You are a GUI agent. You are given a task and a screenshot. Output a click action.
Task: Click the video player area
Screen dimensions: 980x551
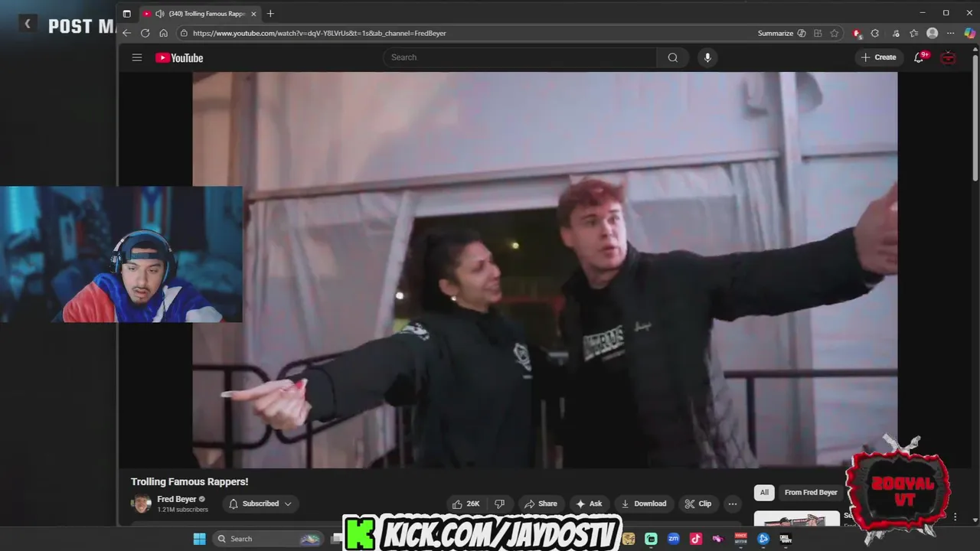point(544,269)
